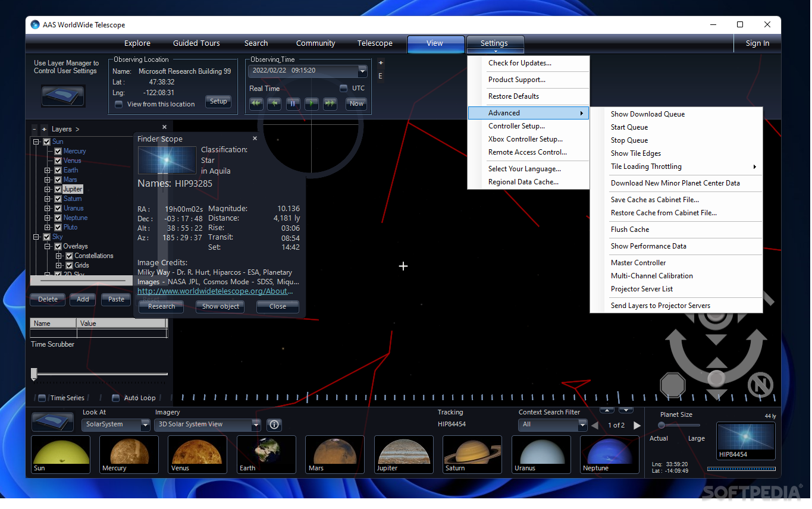Click the stop octagon navigation control
Image resolution: width=812 pixels, height=509 pixels.
(x=673, y=385)
